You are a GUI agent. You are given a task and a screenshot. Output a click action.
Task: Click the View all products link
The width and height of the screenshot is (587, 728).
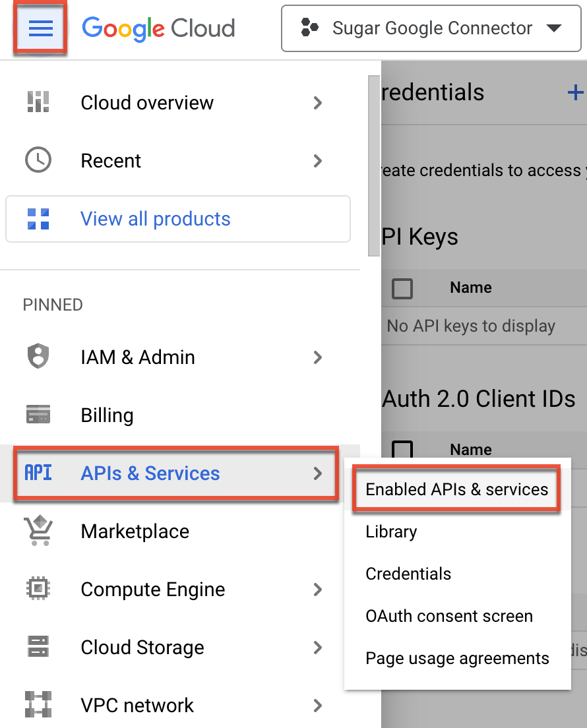click(x=156, y=218)
